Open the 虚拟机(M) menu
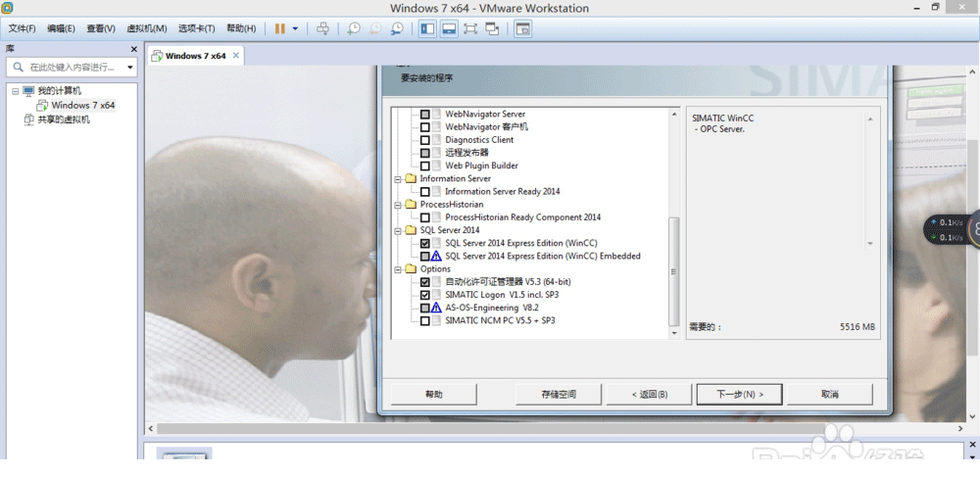 click(x=146, y=28)
